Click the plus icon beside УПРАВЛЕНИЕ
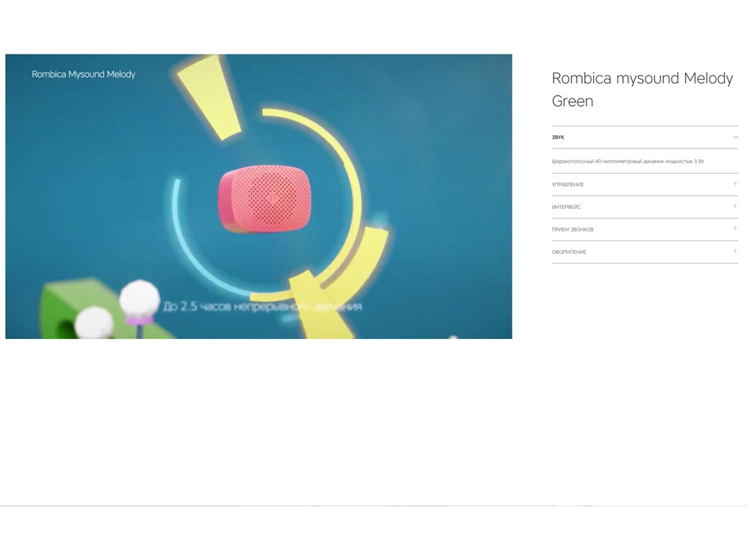This screenshot has height=560, width=747. coord(734,184)
